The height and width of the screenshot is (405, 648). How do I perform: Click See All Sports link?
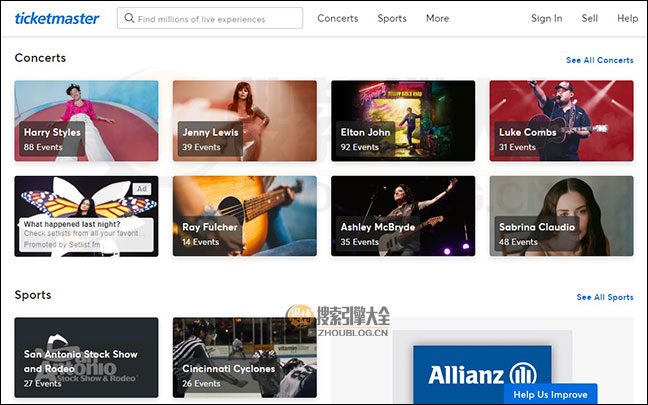[x=605, y=297]
